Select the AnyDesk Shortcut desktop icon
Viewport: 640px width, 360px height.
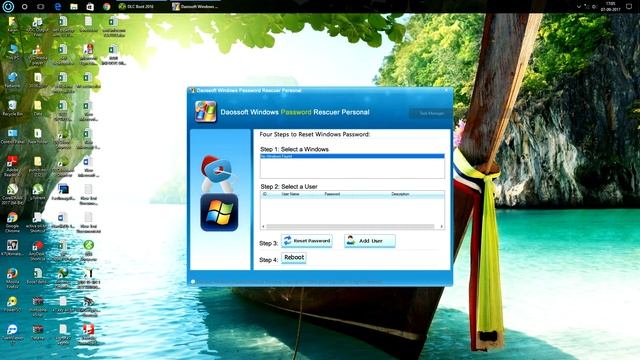click(x=37, y=250)
